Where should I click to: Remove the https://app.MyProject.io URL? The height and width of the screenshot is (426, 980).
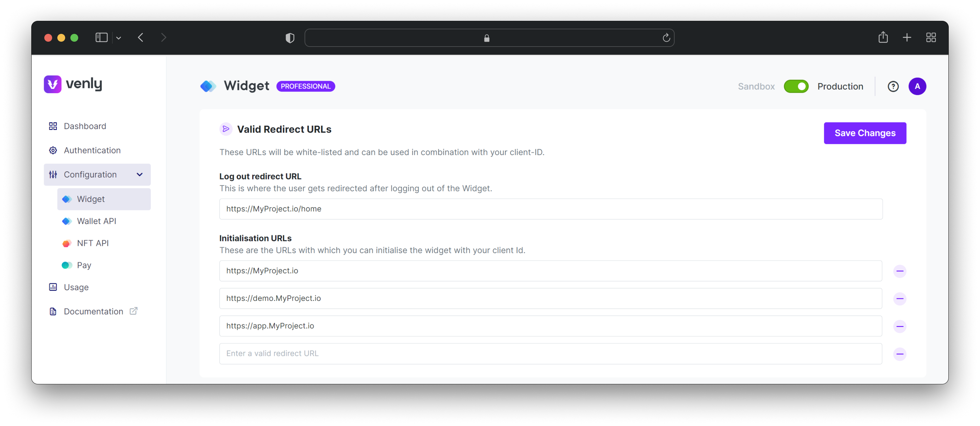point(900,326)
